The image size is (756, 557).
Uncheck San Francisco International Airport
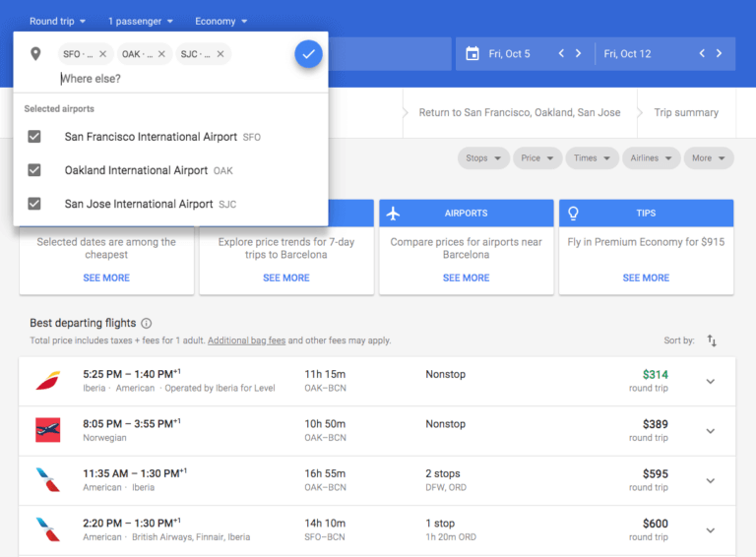coord(34,137)
